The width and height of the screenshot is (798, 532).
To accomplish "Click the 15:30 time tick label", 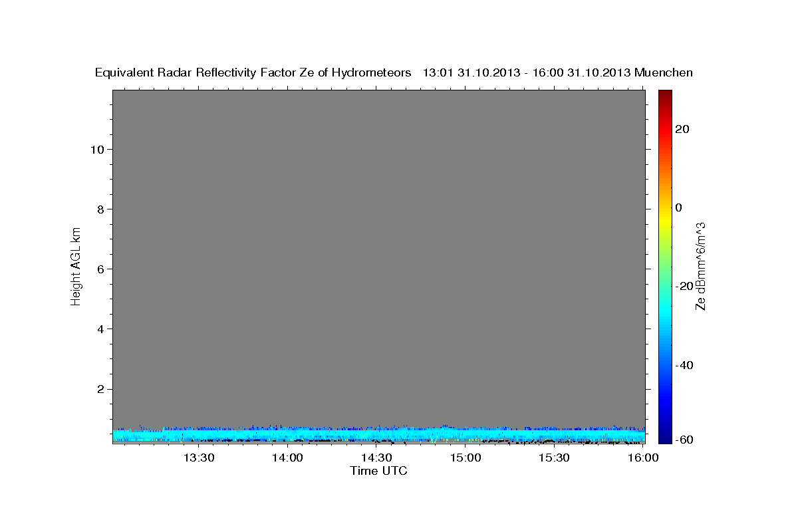I will [554, 458].
